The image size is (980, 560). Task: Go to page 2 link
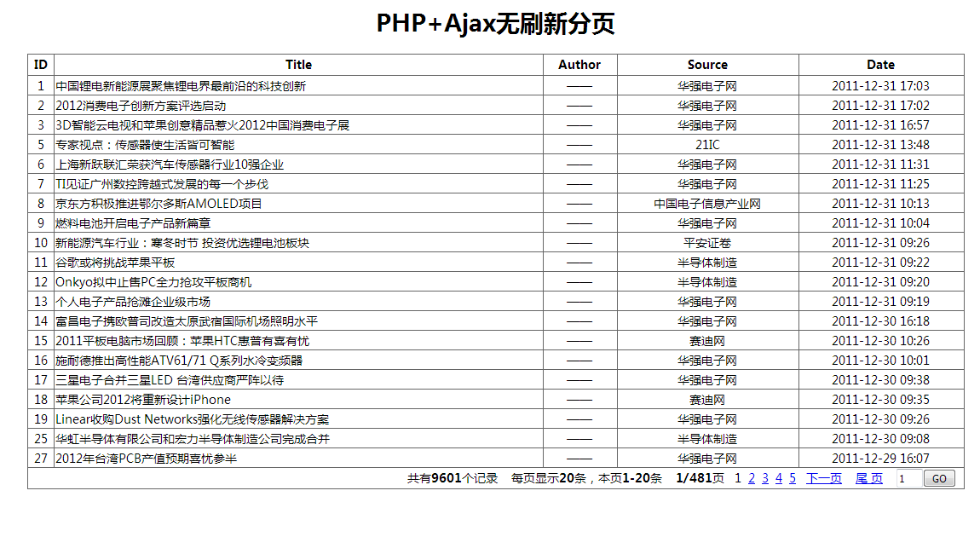click(x=752, y=478)
